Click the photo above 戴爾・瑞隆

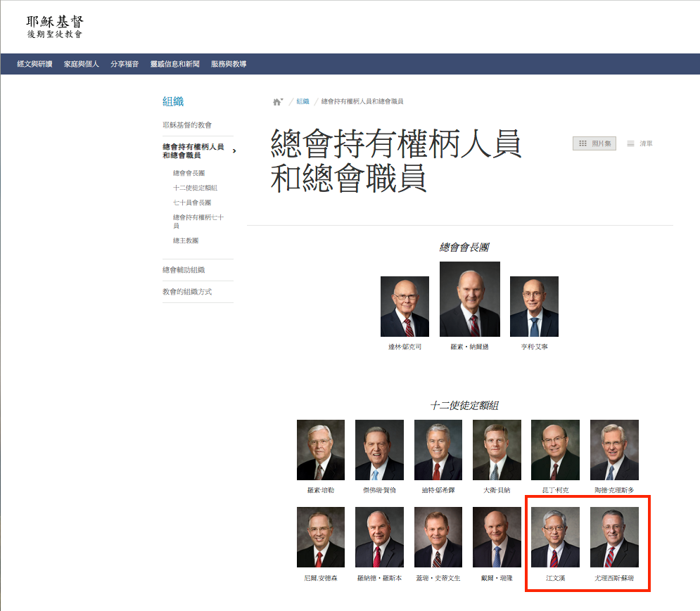[497, 537]
